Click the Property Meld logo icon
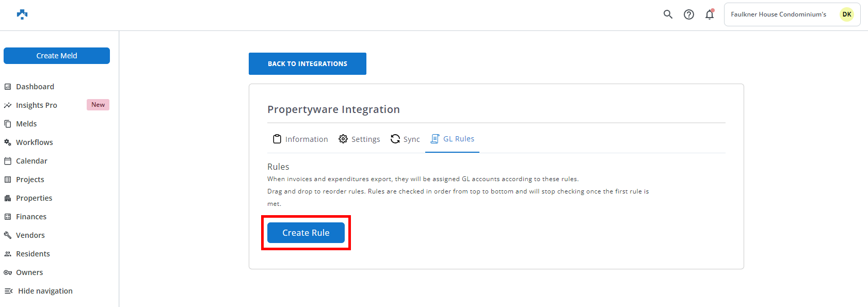This screenshot has width=868, height=307. click(22, 14)
